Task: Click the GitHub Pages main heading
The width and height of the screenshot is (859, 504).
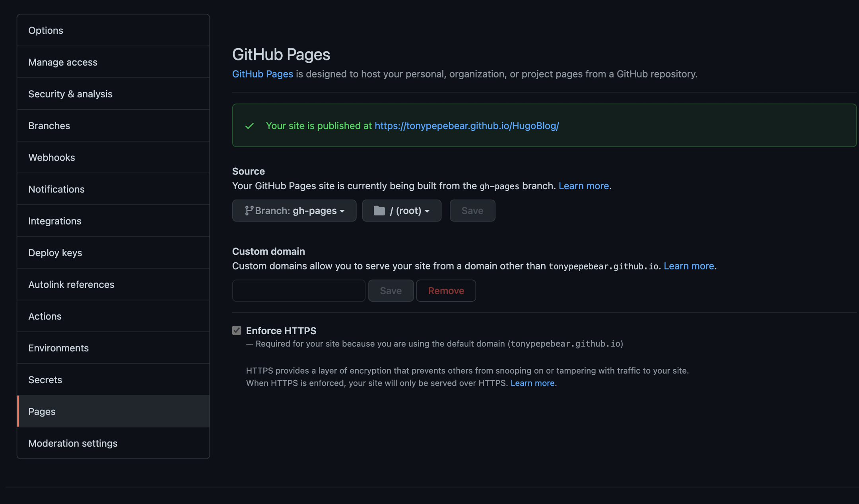Action: [x=281, y=54]
